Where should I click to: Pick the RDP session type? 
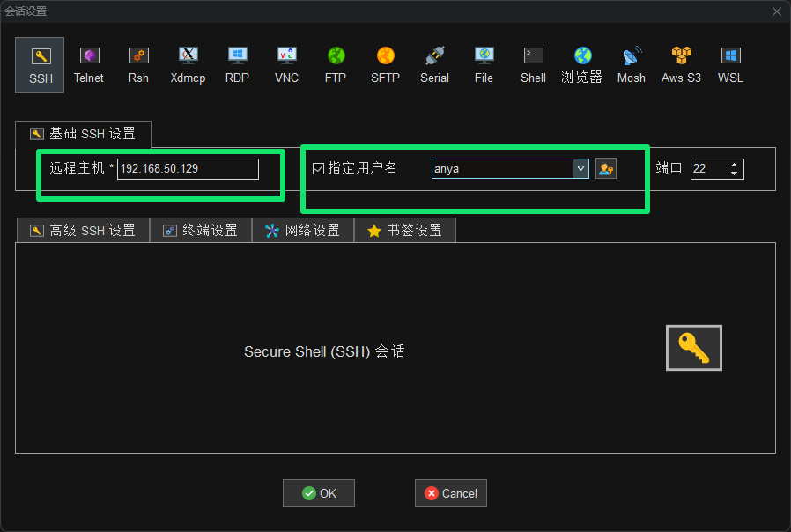click(237, 64)
